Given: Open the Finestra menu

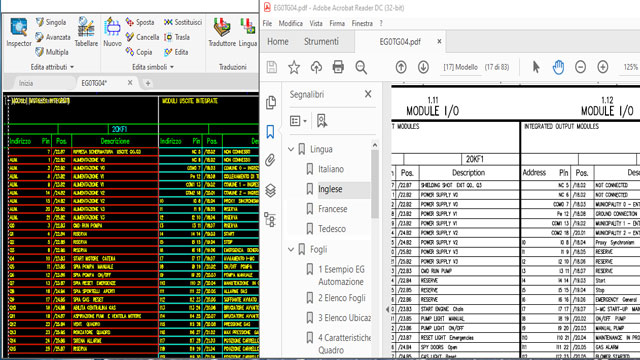Looking at the screenshot, I should point(362,24).
